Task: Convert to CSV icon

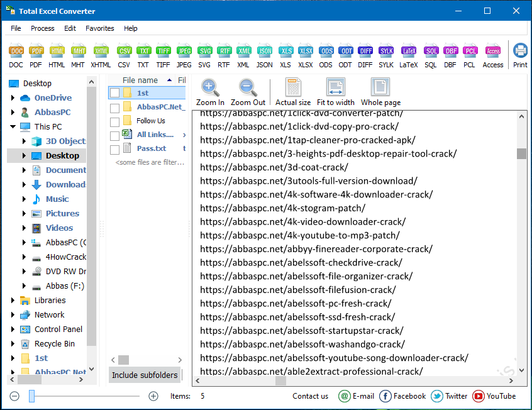Action: click(x=124, y=56)
